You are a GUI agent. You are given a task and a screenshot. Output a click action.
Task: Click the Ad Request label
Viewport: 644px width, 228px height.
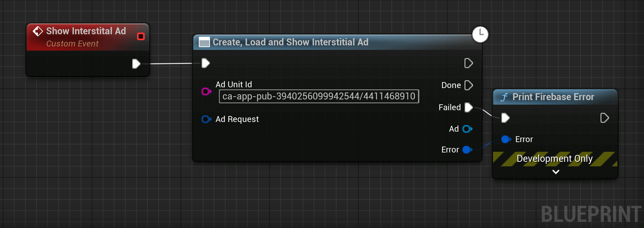[x=237, y=119]
